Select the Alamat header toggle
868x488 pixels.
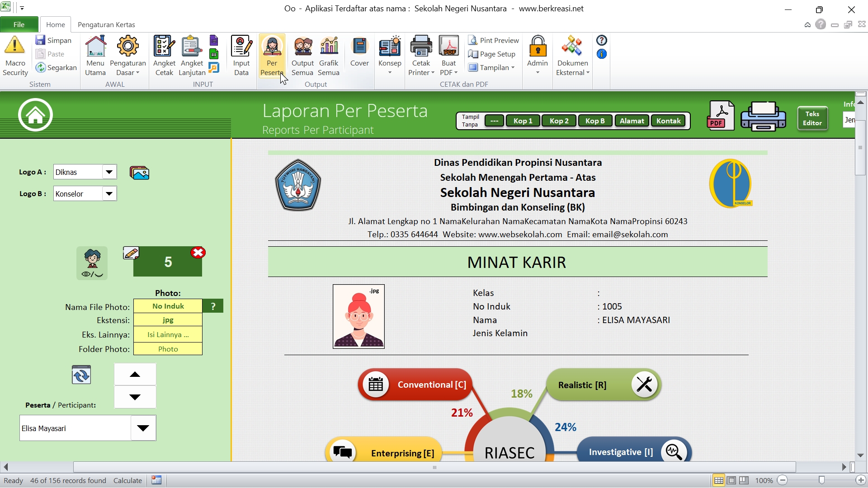point(632,121)
